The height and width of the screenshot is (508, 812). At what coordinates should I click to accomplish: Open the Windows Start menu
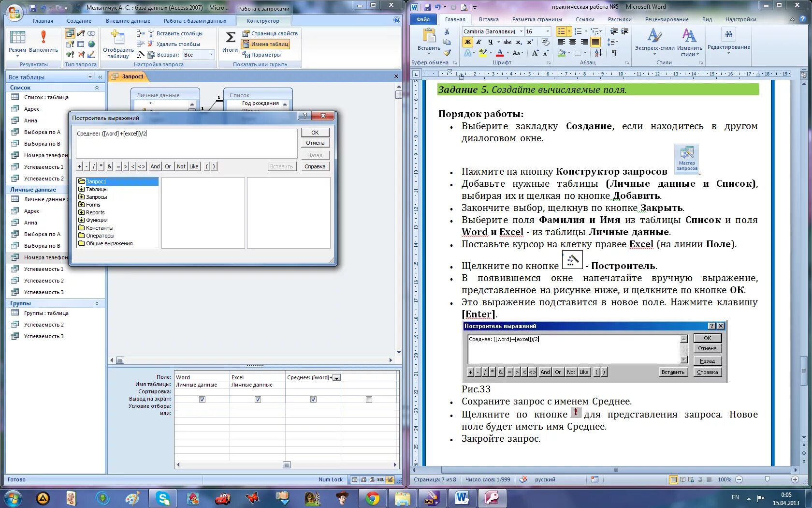click(x=13, y=498)
